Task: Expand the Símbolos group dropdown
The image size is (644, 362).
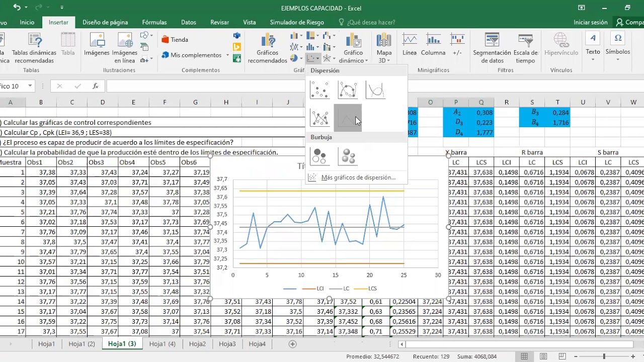Action: coord(618,59)
